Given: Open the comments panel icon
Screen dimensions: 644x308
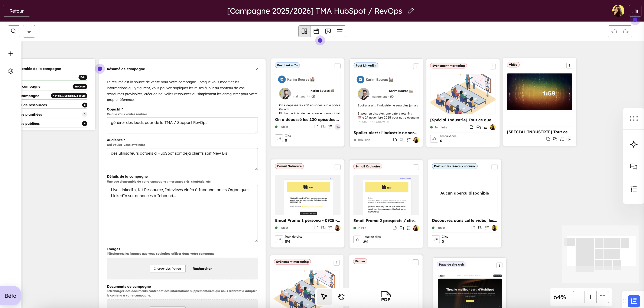Looking at the screenshot, I should coord(634,166).
